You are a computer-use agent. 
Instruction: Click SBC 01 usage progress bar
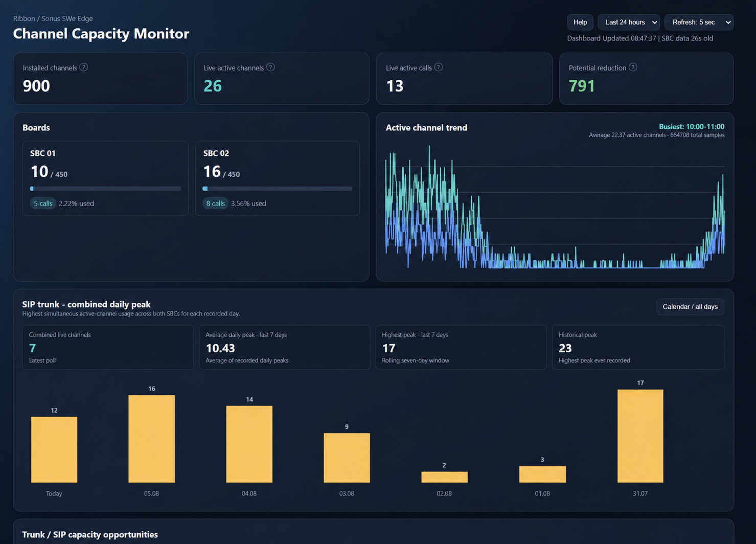[x=105, y=189]
